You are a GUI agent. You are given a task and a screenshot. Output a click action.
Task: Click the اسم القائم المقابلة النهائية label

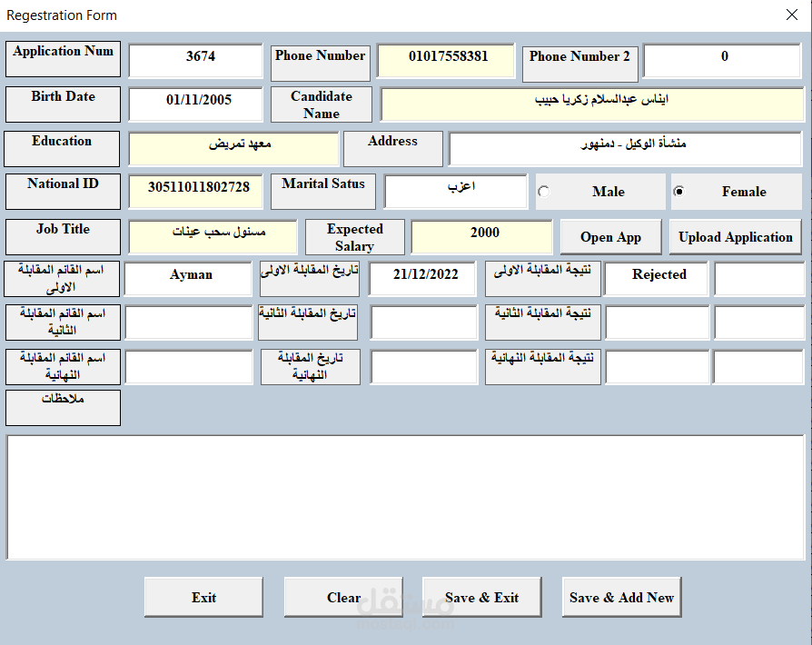tap(64, 367)
